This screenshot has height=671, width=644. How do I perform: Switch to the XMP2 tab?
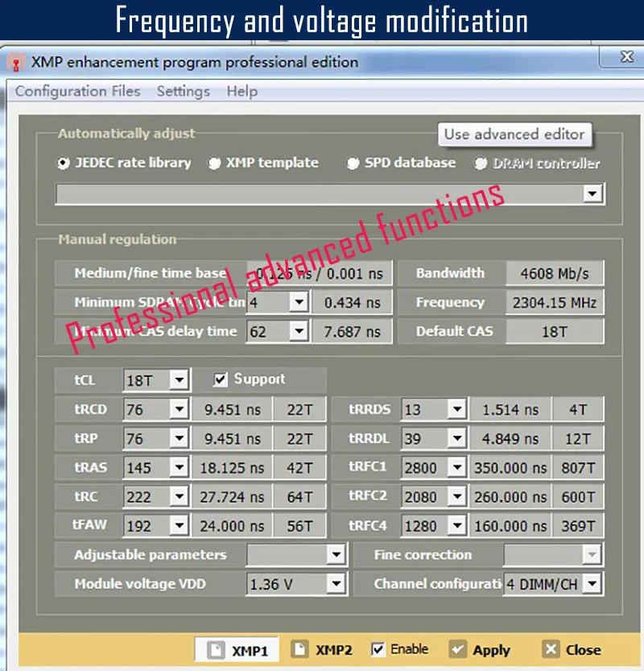[x=321, y=649]
